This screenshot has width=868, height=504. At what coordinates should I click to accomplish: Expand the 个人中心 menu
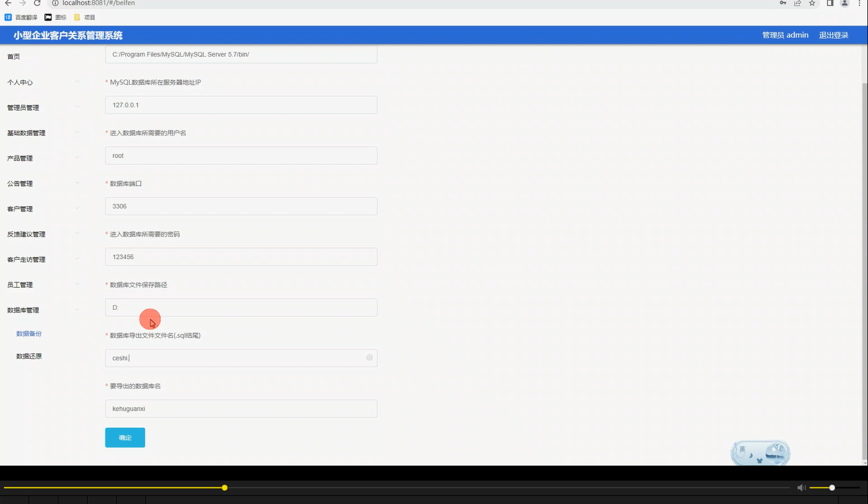pyautogui.click(x=44, y=82)
